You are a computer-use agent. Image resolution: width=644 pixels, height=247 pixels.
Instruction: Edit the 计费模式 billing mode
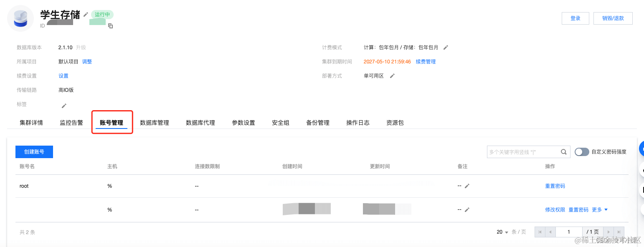445,47
